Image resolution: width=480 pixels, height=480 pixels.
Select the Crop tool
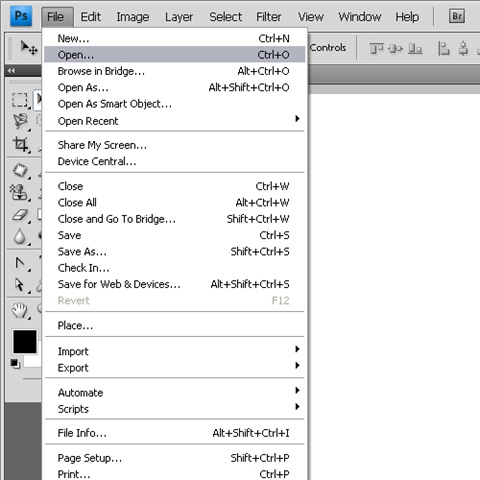coord(21,144)
